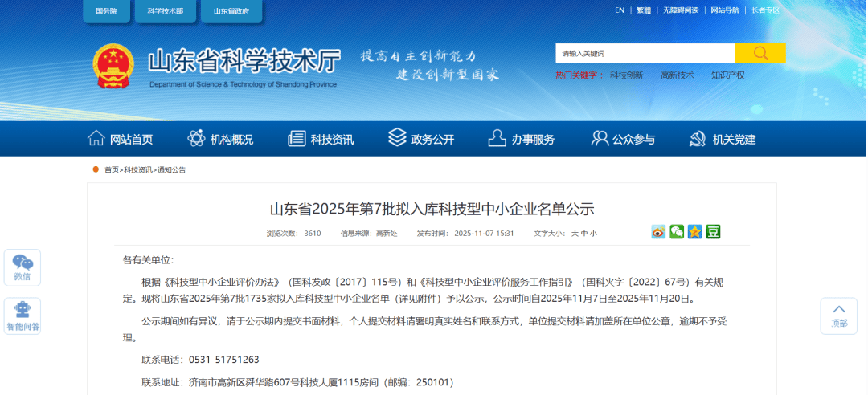The height and width of the screenshot is (395, 868).
Task: Go to 网站首页 in the navigation bar
Action: [x=120, y=139]
